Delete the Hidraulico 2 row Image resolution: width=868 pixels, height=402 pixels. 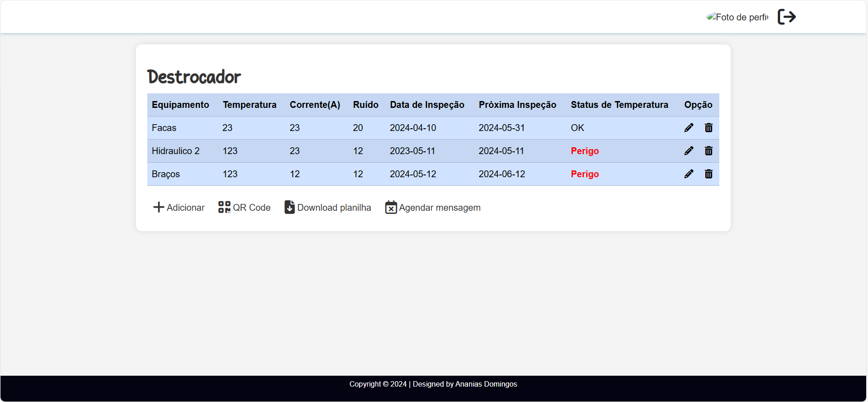[x=708, y=151]
